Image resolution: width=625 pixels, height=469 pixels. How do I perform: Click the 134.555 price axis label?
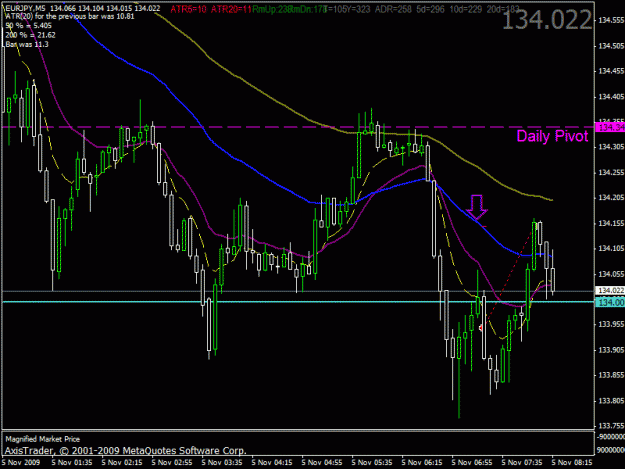[x=611, y=20]
